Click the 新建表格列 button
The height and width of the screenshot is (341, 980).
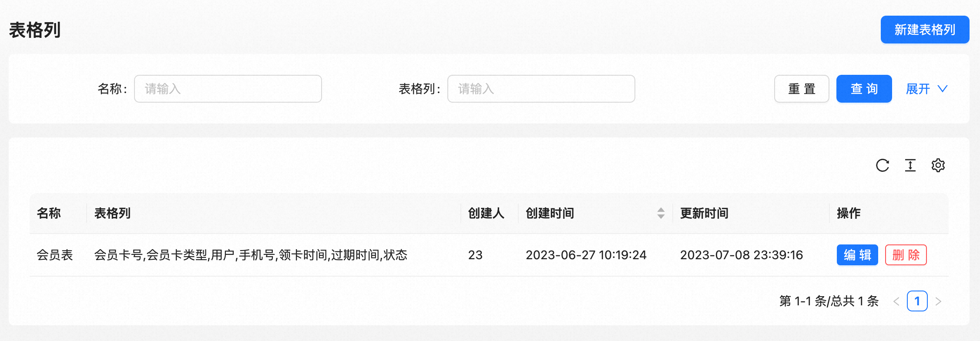pyautogui.click(x=925, y=30)
